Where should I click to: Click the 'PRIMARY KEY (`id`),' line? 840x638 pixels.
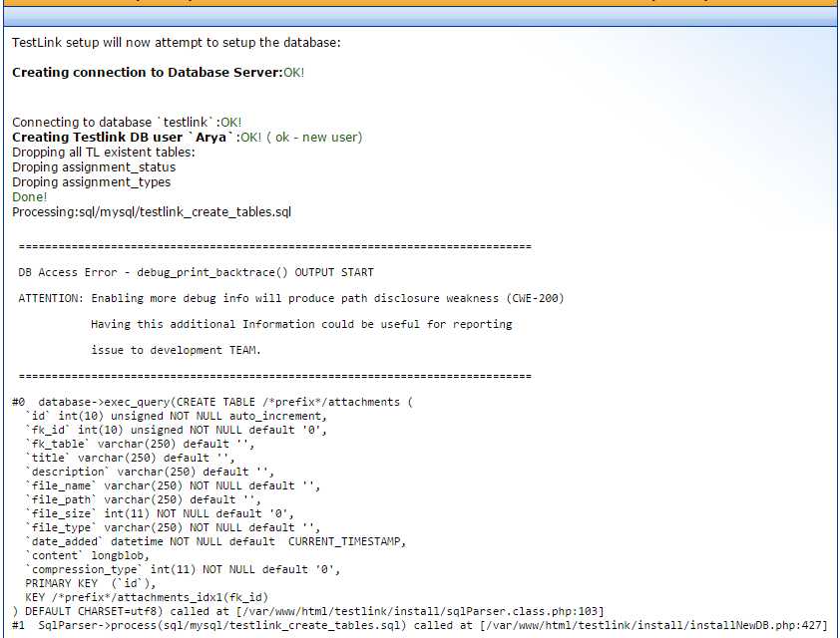point(90,583)
